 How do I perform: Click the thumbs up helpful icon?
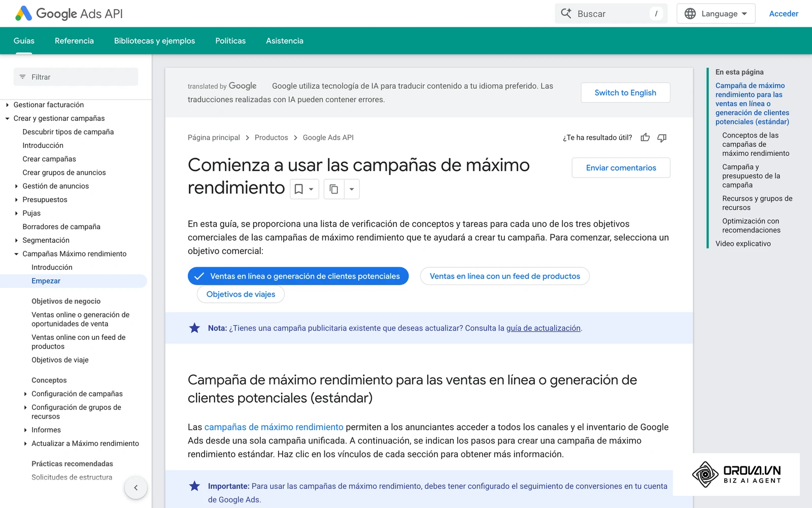coord(645,138)
